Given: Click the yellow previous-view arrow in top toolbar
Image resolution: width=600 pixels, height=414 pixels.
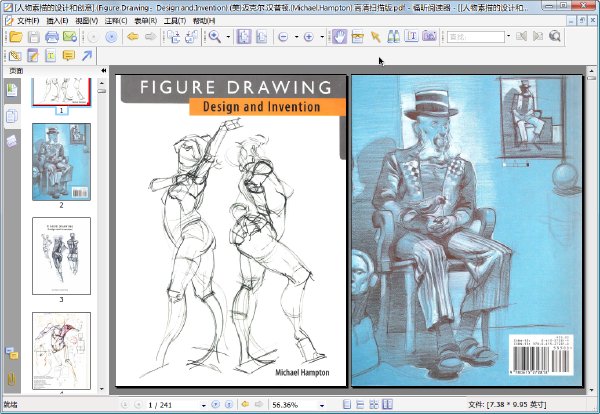Looking at the screenshot, I should (132, 37).
